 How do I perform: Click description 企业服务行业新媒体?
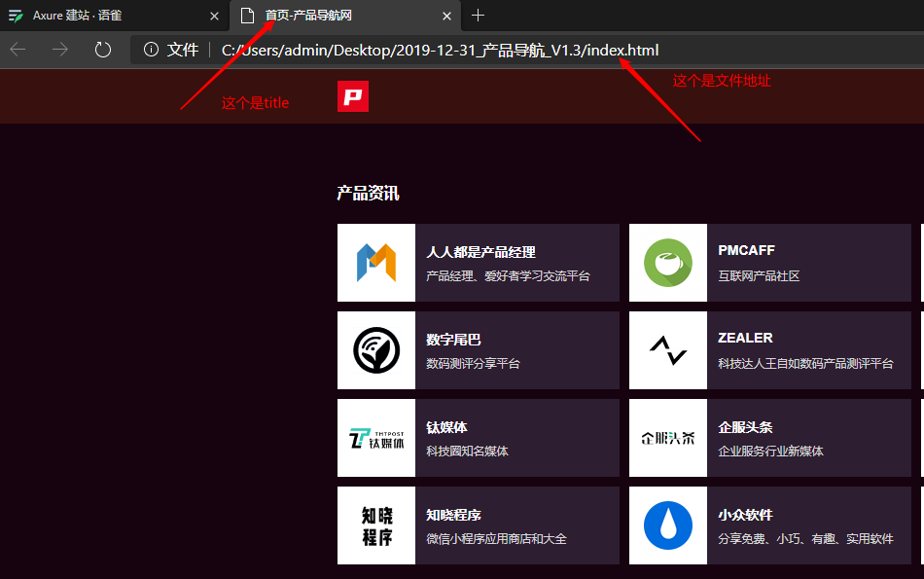770,452
